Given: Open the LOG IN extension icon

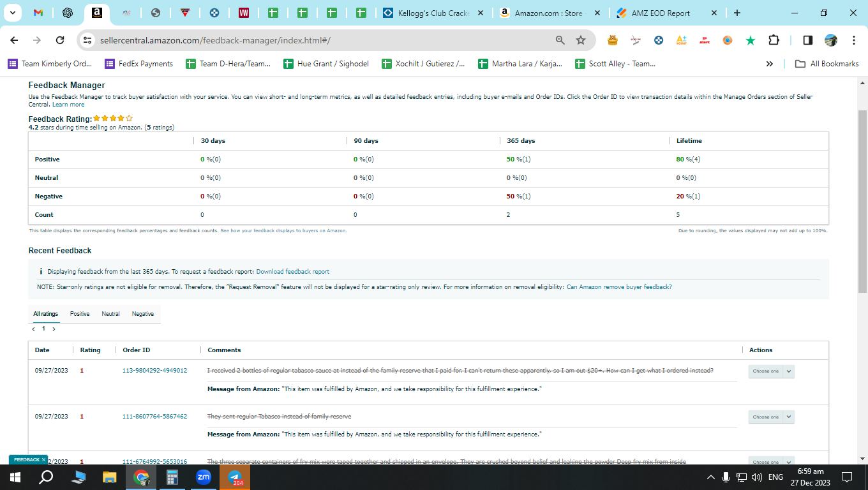Looking at the screenshot, I should point(636,40).
